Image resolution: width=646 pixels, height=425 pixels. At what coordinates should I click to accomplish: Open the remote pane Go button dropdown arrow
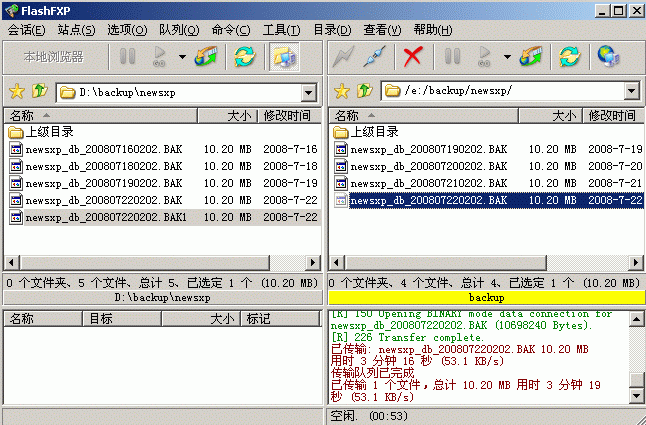(507, 57)
